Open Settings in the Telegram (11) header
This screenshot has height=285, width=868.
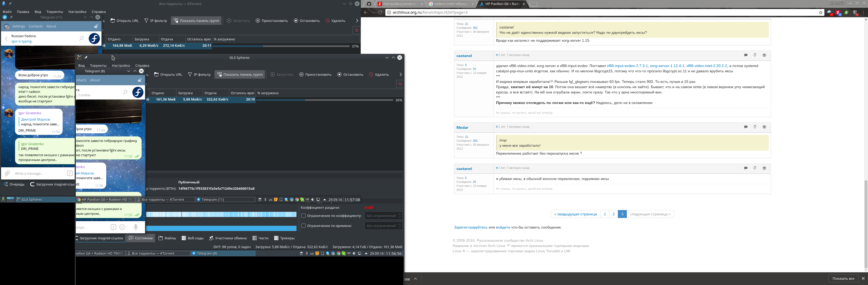18,26
